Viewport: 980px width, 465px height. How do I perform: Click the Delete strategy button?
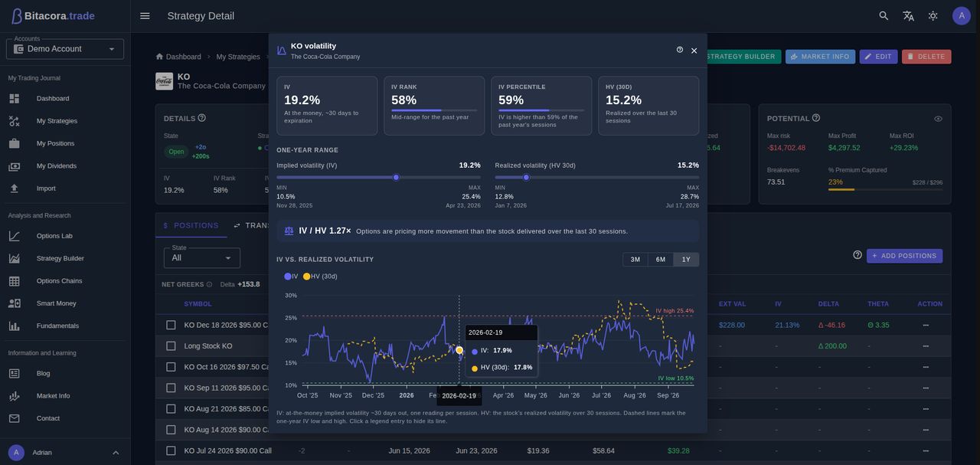coord(926,57)
